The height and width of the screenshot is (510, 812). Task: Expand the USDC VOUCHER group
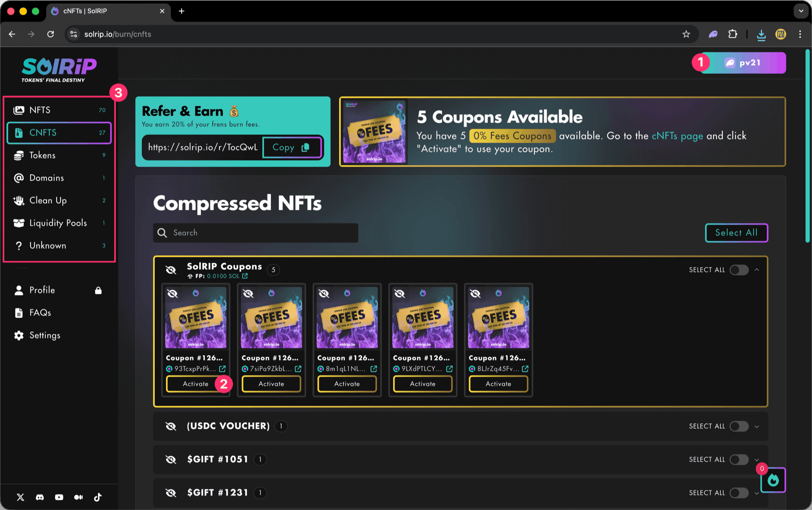[757, 426]
